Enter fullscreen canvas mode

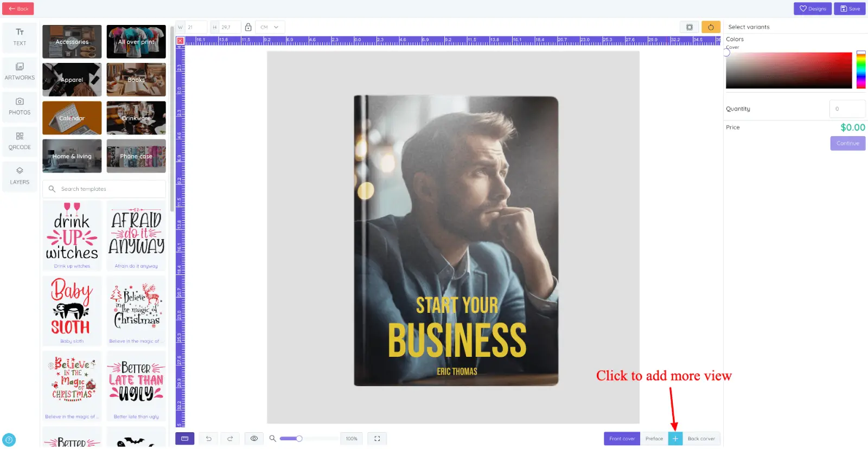pos(377,439)
